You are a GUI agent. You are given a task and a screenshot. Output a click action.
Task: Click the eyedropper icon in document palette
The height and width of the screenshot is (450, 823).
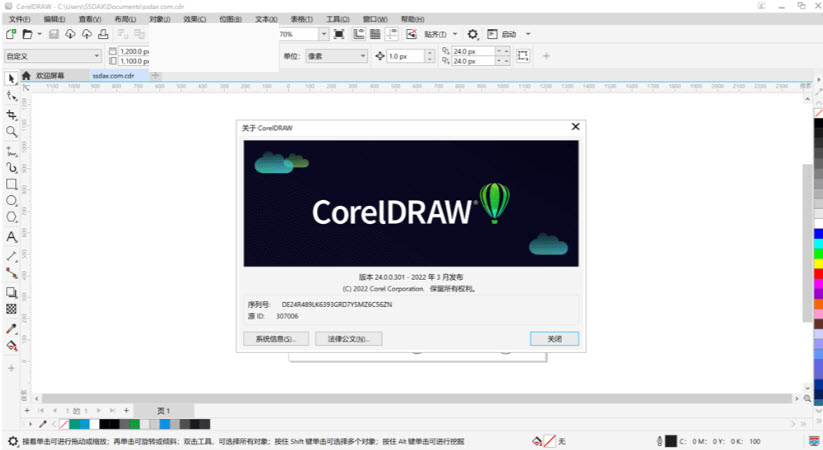[43, 424]
